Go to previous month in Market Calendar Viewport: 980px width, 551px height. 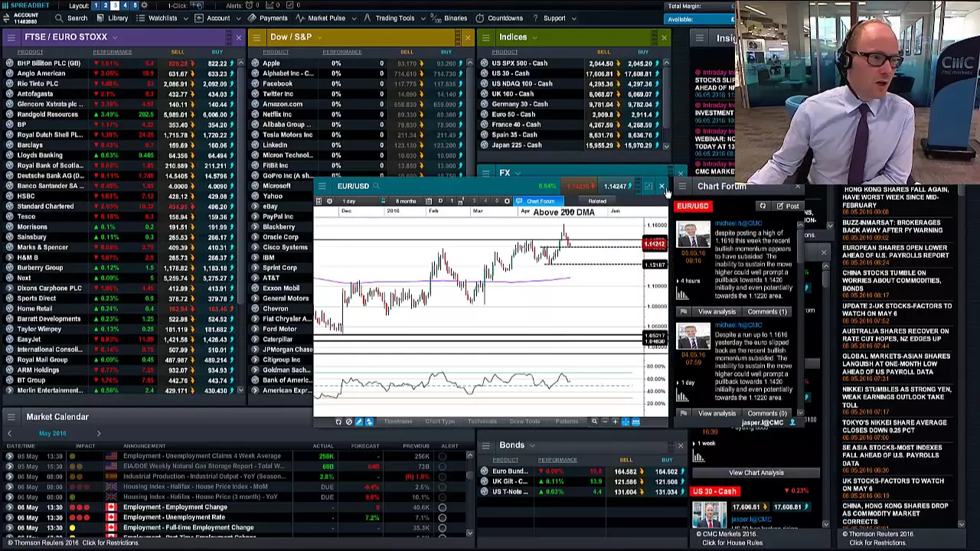coord(8,434)
